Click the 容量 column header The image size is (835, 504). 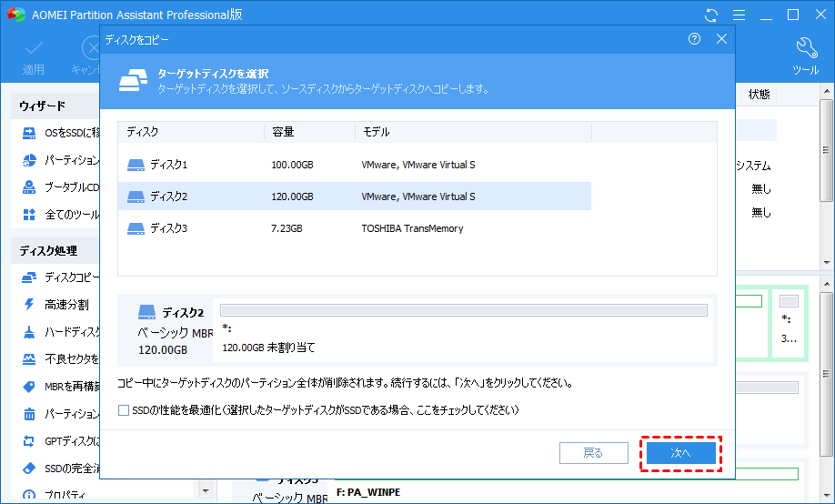coord(309,132)
